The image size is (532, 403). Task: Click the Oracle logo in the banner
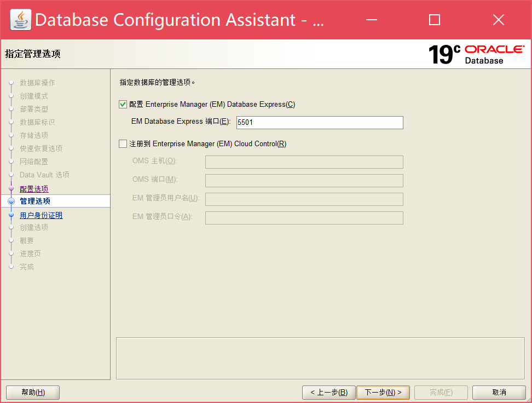pos(493,49)
